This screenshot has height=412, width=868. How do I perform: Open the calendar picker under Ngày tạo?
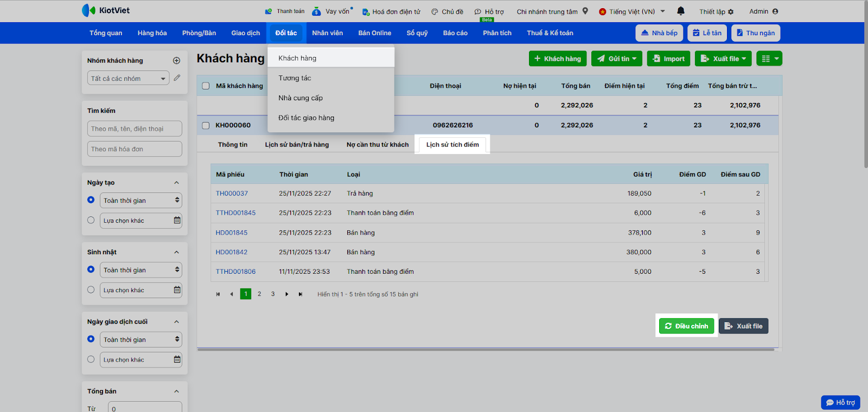[177, 221]
